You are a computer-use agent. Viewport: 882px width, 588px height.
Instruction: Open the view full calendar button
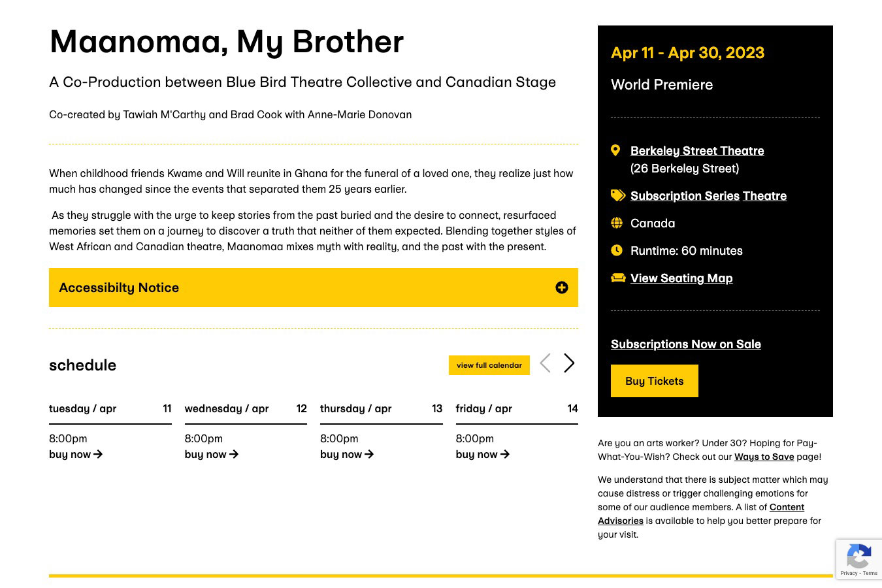pyautogui.click(x=489, y=365)
